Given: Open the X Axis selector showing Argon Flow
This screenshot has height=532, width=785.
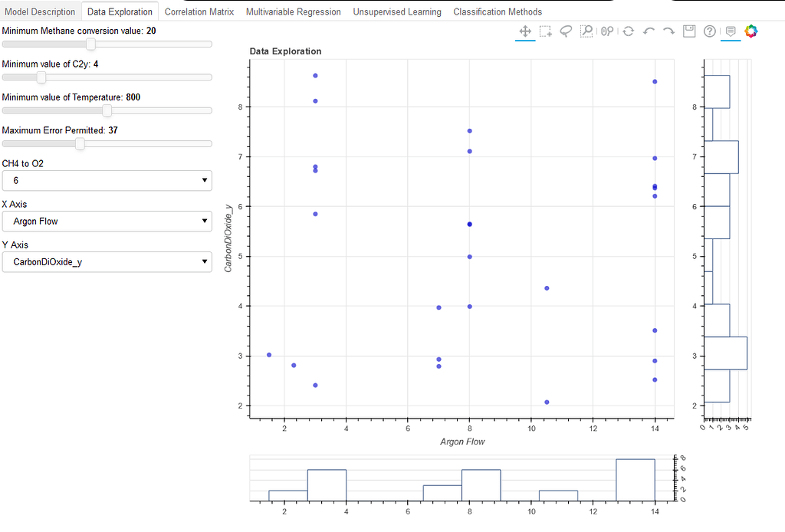Looking at the screenshot, I should [107, 221].
